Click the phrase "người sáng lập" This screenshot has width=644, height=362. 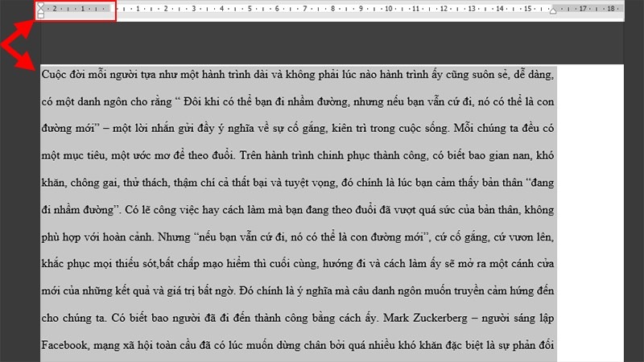pyautogui.click(x=518, y=318)
